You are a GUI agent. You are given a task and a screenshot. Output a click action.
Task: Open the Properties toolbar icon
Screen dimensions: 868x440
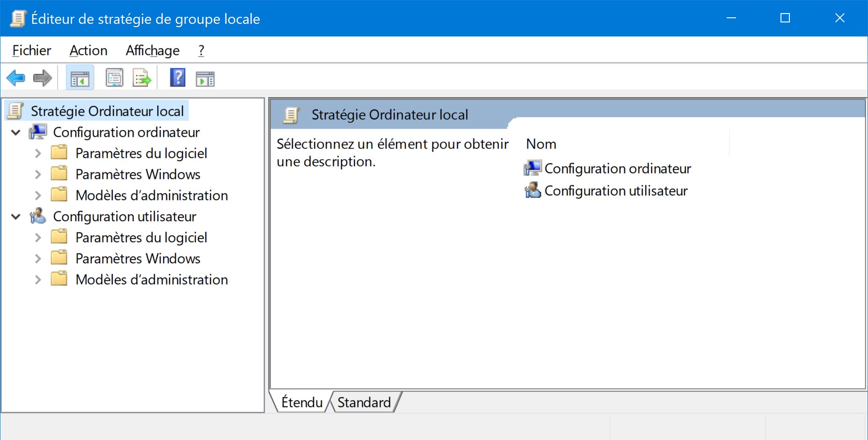pos(114,78)
